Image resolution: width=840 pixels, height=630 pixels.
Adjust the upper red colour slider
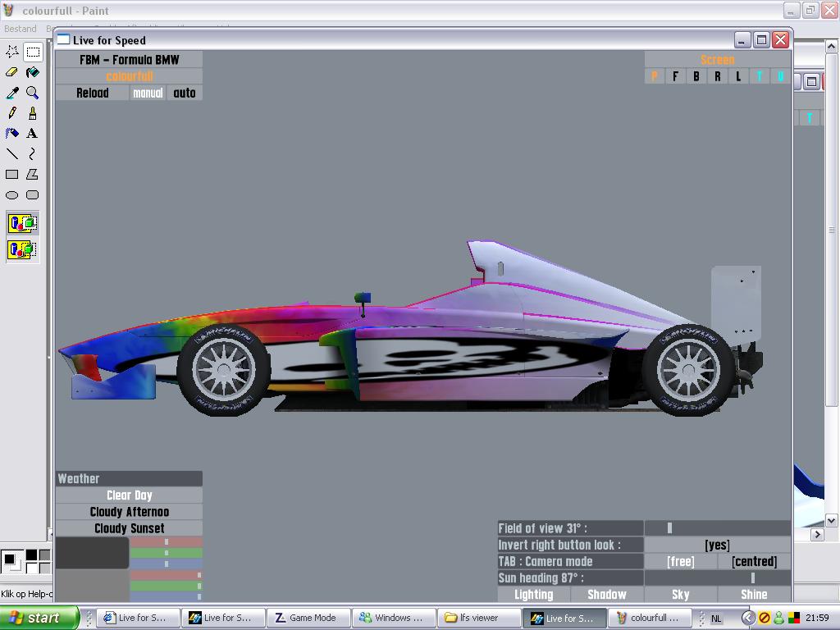pos(166,542)
